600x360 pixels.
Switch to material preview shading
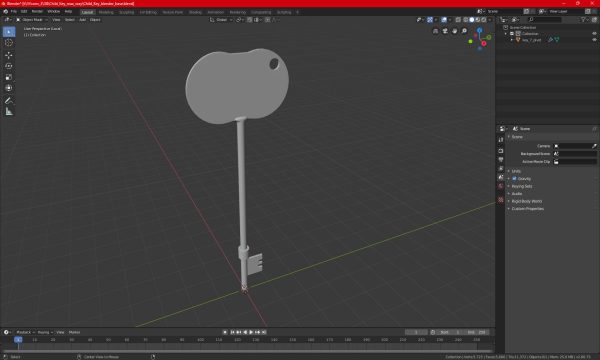(478, 20)
